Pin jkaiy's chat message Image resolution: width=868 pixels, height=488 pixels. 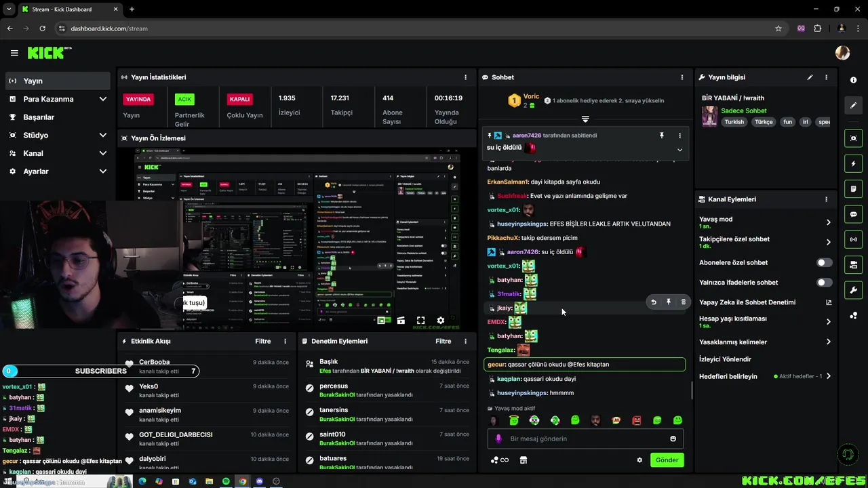click(x=669, y=302)
